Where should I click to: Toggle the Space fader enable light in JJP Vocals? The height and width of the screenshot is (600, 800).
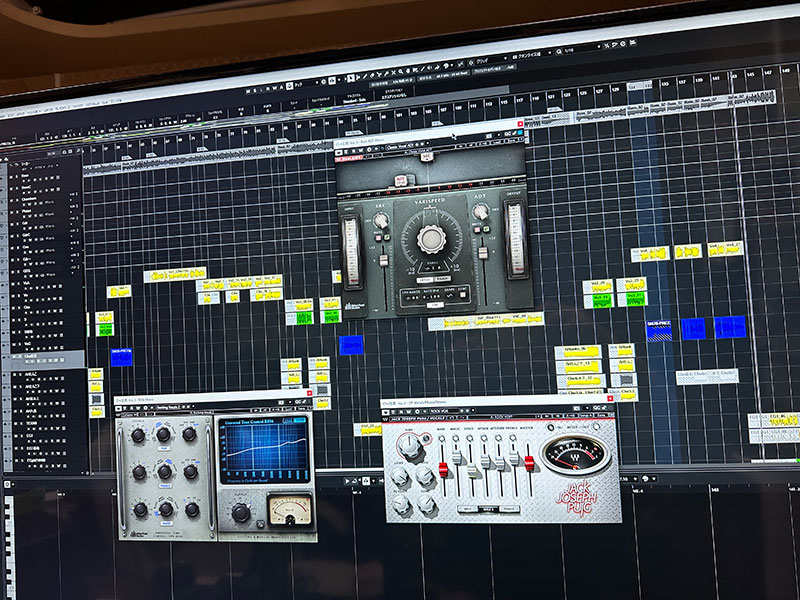tap(469, 438)
